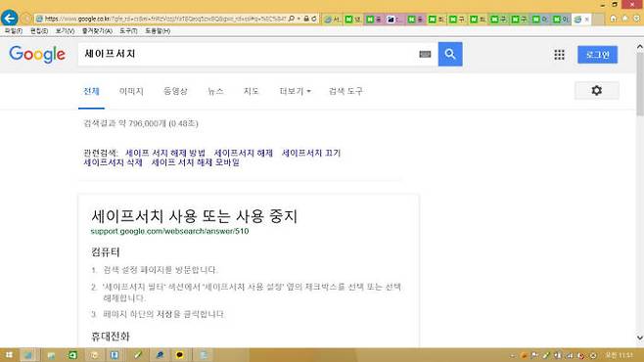This screenshot has width=644, height=362.
Task: Open the 파일(F) menu
Action: coord(13,30)
